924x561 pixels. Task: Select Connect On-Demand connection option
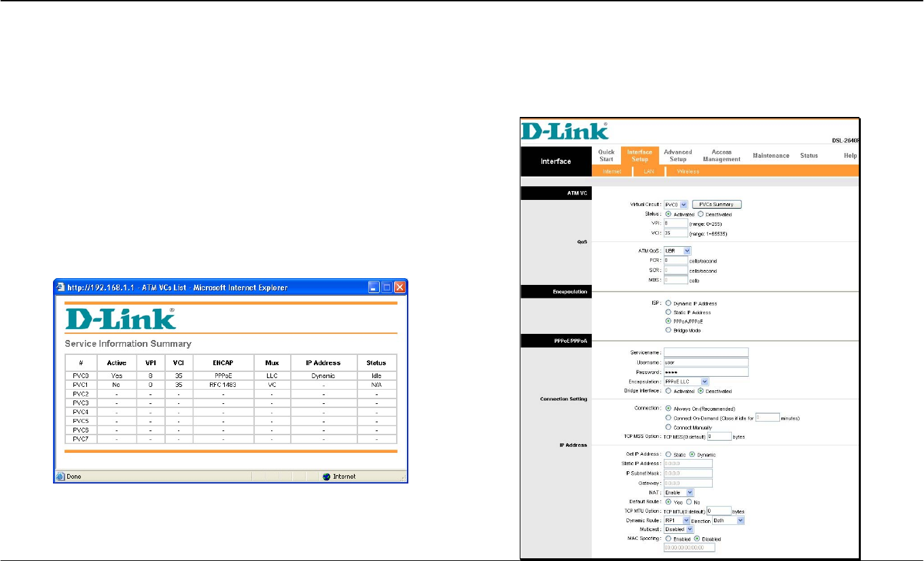(669, 418)
